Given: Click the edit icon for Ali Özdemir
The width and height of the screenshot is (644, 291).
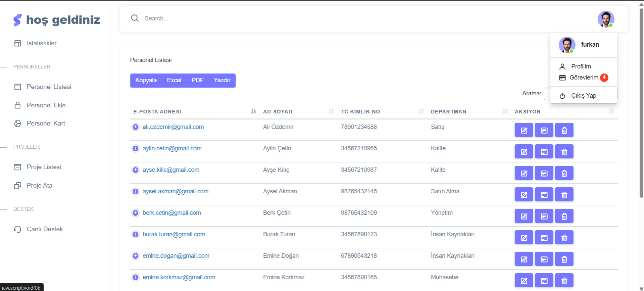Looking at the screenshot, I should tap(524, 130).
